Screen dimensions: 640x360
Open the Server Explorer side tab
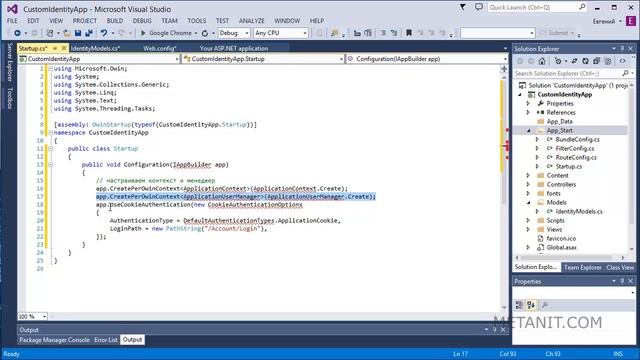(x=9, y=62)
